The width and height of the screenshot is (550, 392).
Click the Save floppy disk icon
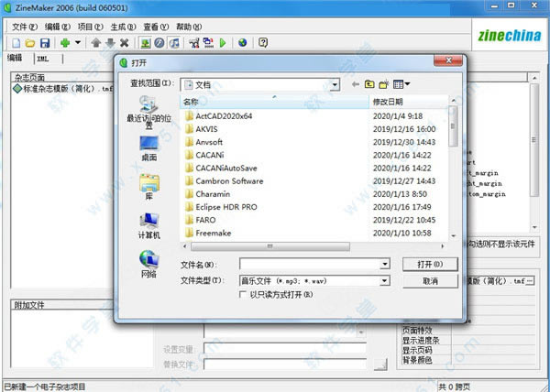(x=45, y=43)
